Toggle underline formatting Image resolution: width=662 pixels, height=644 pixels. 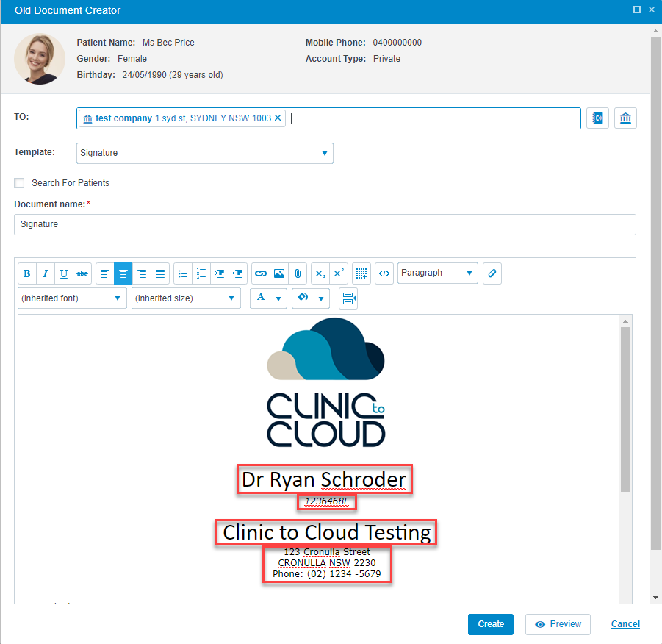coord(64,273)
